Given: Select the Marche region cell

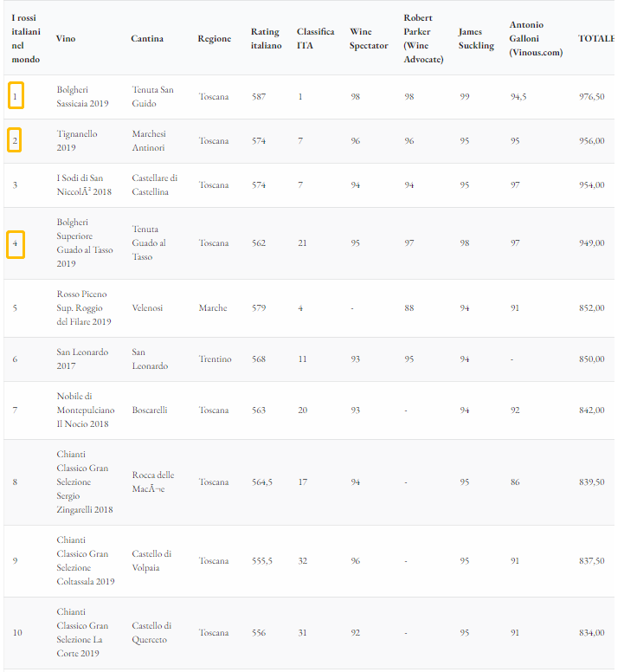Looking at the screenshot, I should pos(213,307).
